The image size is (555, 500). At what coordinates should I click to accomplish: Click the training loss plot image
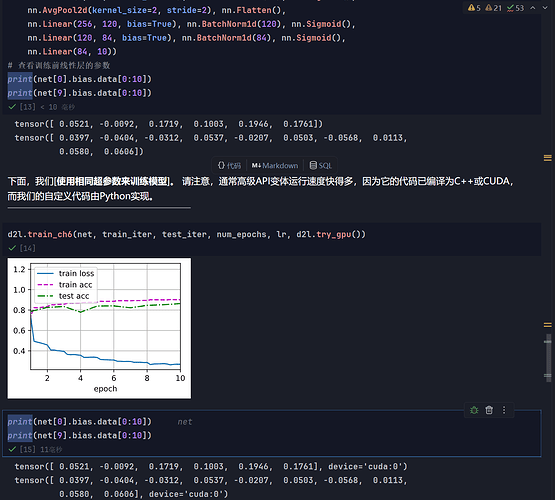point(99,328)
